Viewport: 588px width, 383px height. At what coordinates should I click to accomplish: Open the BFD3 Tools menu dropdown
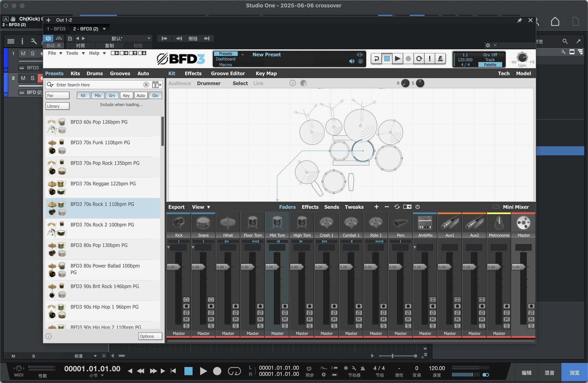pos(75,53)
